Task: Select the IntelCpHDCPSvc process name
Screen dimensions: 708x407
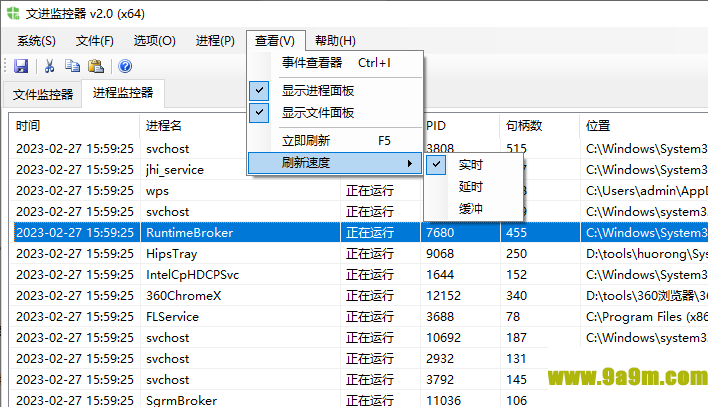Action: coord(192,275)
